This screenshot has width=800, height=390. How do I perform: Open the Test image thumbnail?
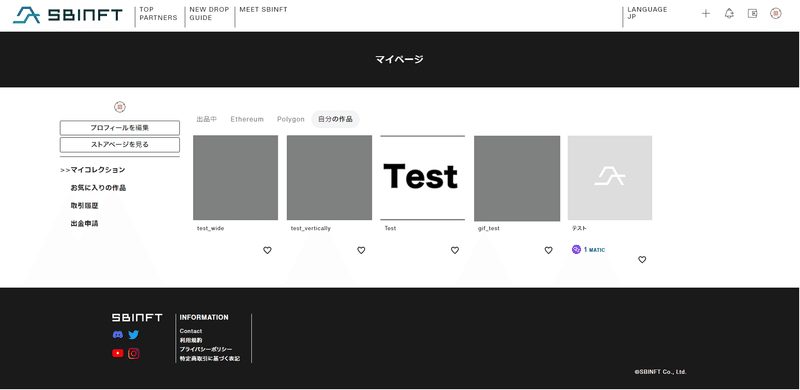click(x=422, y=178)
